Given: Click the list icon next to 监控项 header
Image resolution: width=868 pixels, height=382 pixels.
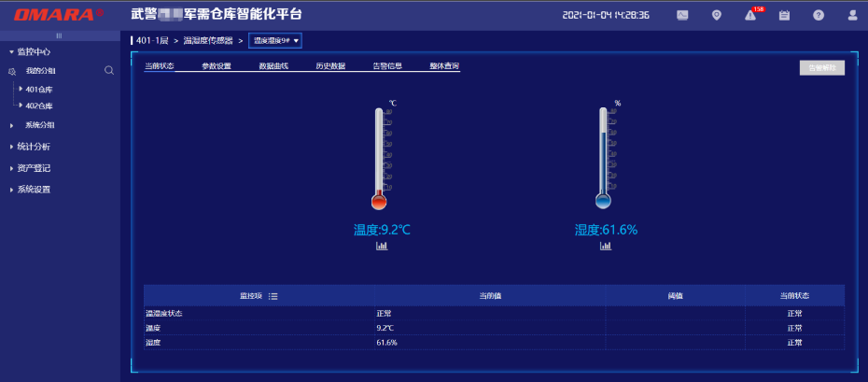Looking at the screenshot, I should [273, 296].
